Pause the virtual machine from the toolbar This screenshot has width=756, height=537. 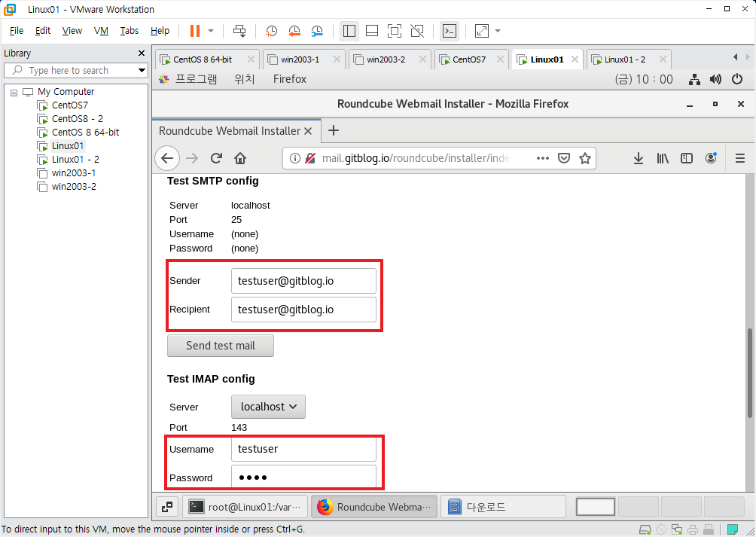[x=195, y=31]
